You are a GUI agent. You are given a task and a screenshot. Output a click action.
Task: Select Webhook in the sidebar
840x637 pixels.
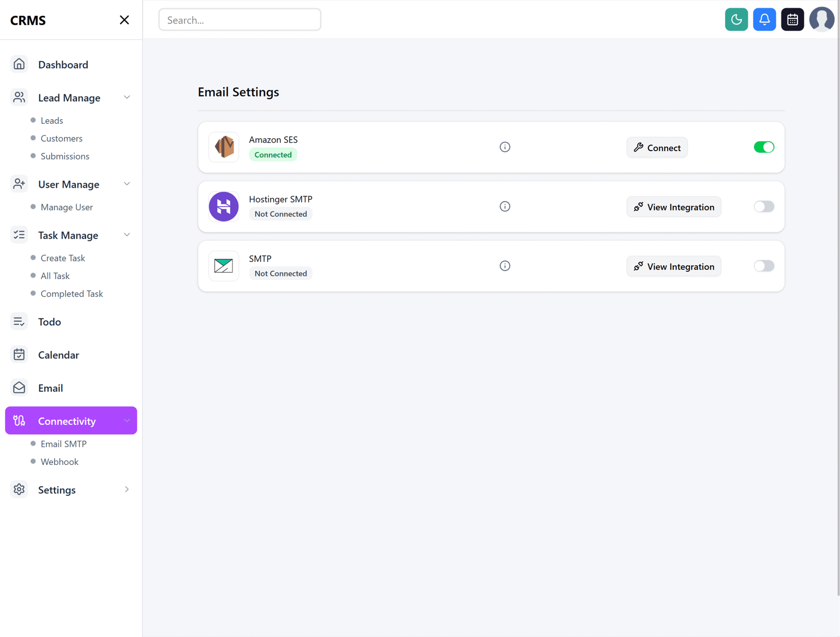point(59,461)
